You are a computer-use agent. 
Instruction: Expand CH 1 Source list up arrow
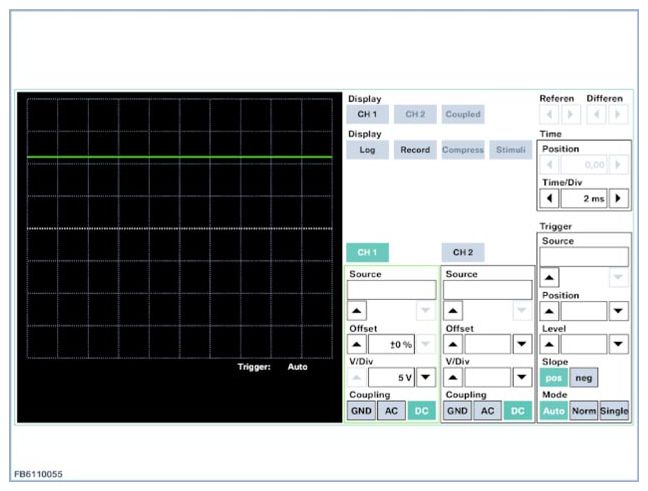click(357, 311)
